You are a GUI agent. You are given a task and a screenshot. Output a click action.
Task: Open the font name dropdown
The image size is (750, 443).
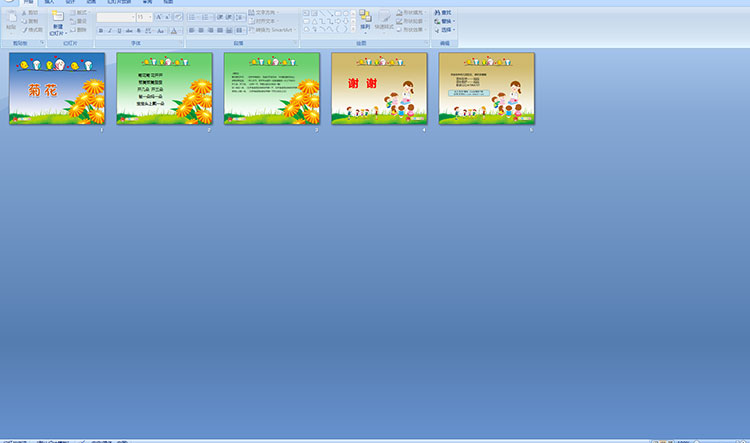[132, 17]
